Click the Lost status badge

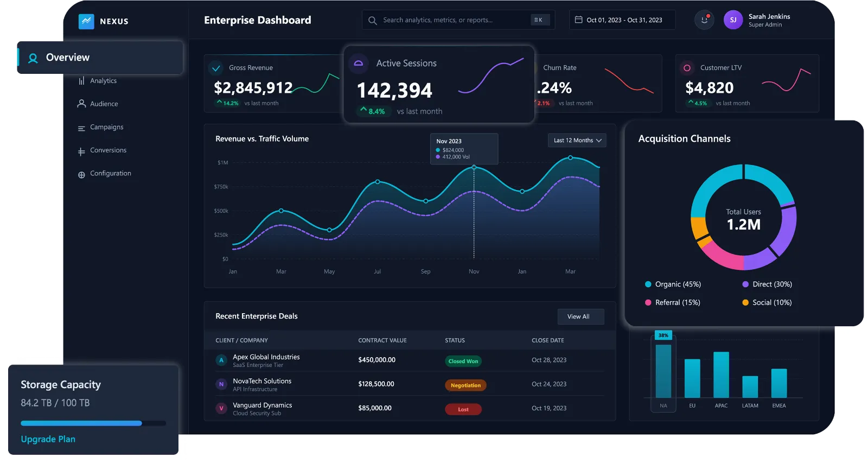coord(463,410)
